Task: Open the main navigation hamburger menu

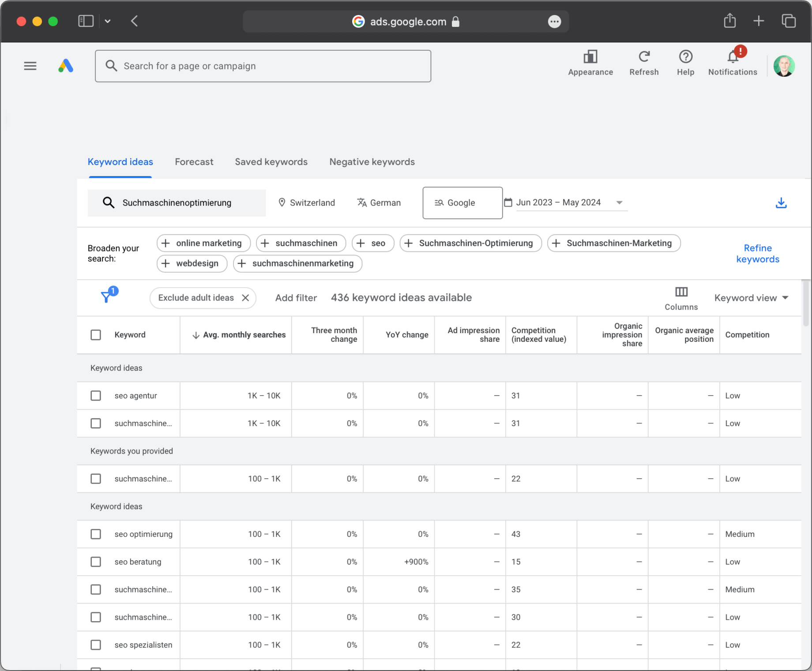Action: point(30,66)
